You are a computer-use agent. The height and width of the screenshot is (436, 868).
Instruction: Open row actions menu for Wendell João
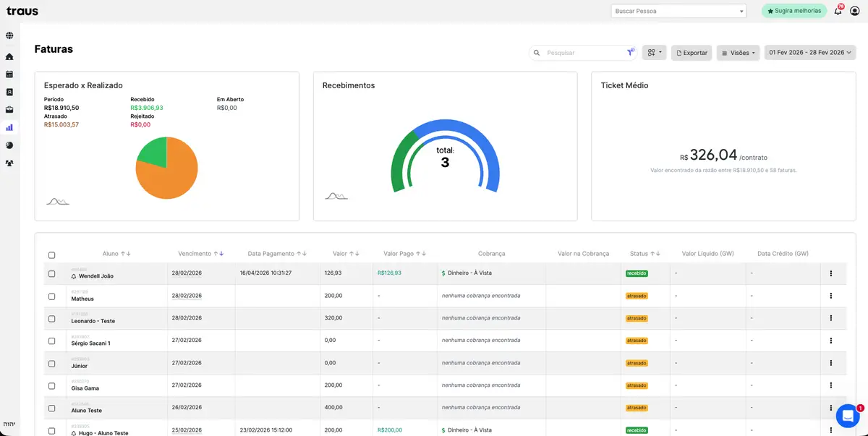coord(830,273)
